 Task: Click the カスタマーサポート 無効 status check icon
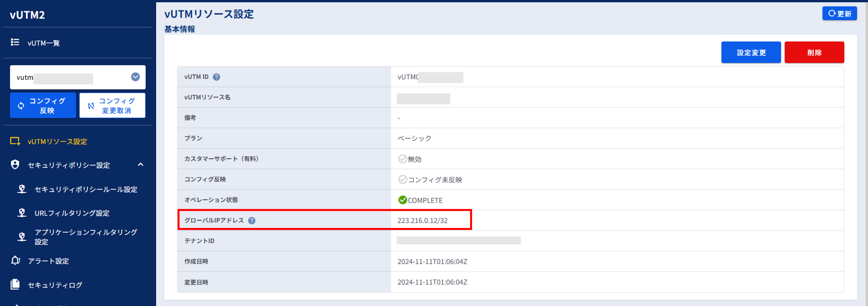[x=402, y=159]
